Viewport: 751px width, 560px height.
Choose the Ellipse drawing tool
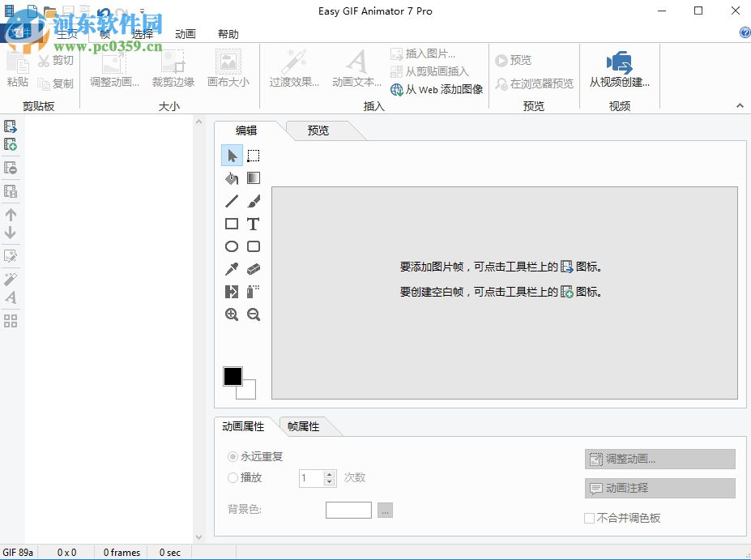tap(231, 246)
